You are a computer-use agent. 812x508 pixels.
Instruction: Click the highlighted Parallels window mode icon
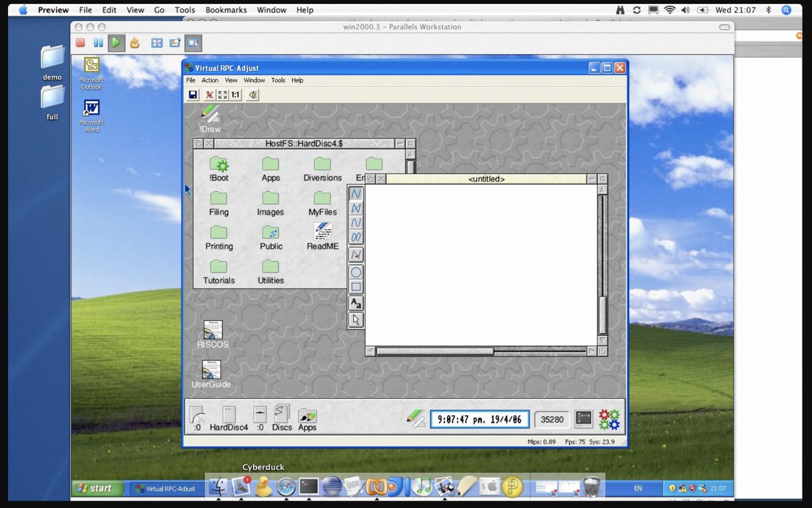[x=194, y=43]
